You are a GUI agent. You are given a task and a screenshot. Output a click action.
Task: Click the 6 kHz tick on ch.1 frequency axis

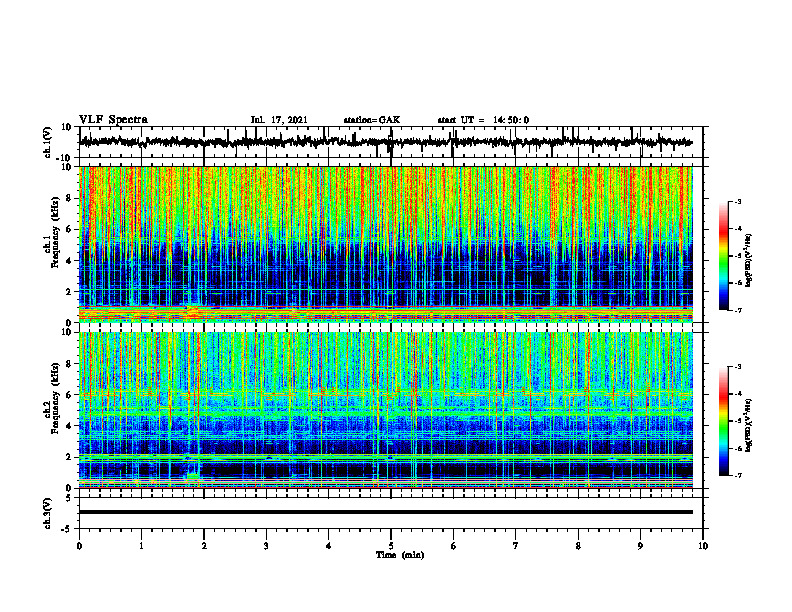[69, 230]
